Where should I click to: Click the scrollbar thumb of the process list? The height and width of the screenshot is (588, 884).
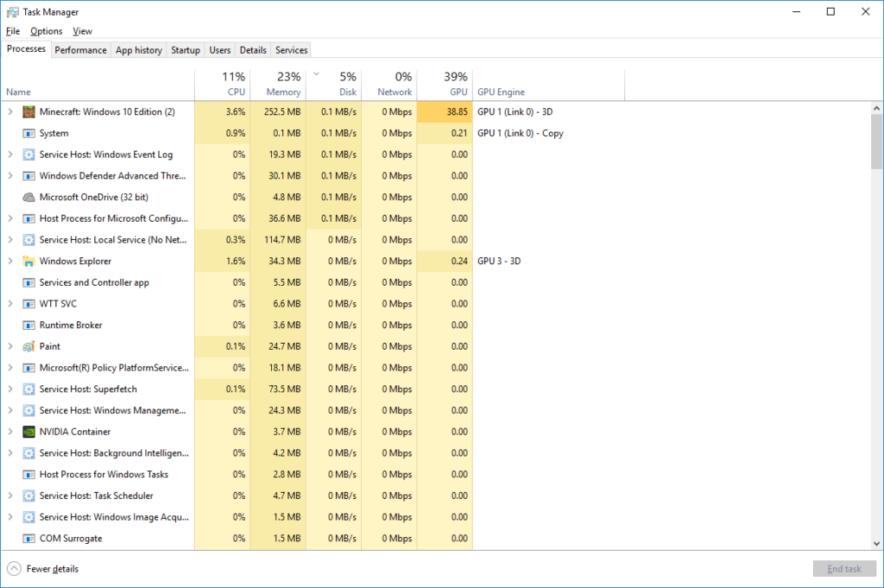point(876,142)
